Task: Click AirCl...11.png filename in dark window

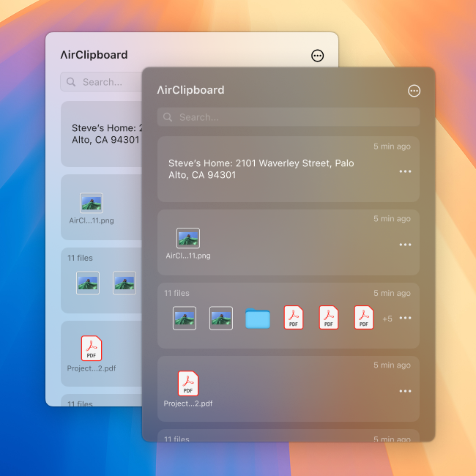Action: point(188,256)
